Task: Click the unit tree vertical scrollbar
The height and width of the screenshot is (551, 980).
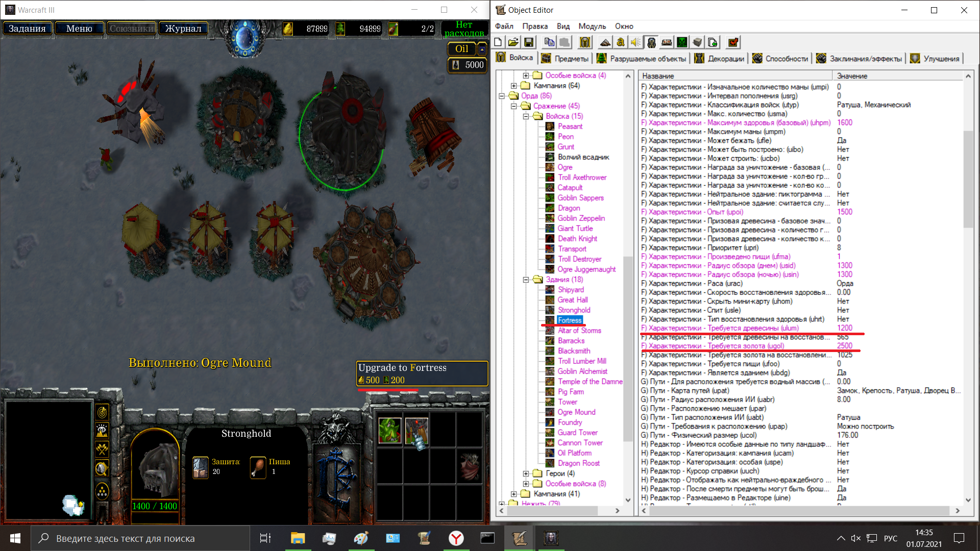Action: 628,349
